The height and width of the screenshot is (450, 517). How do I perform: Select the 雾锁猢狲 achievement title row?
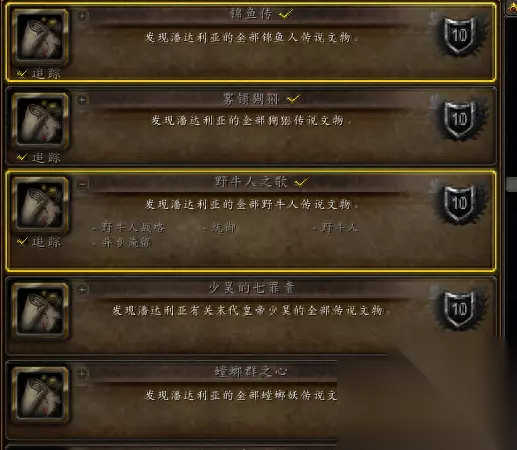250,99
